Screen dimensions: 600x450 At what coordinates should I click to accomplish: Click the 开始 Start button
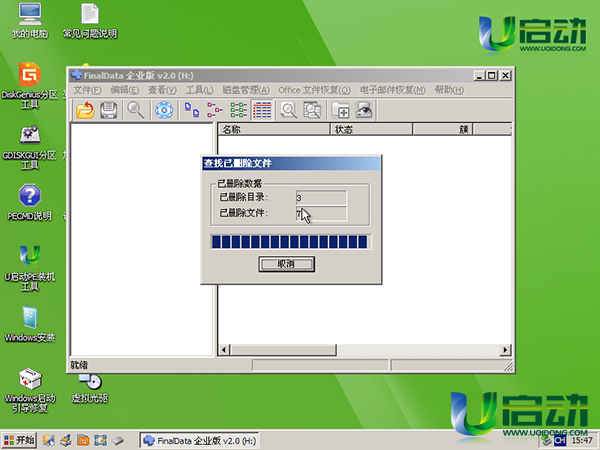click(x=19, y=440)
